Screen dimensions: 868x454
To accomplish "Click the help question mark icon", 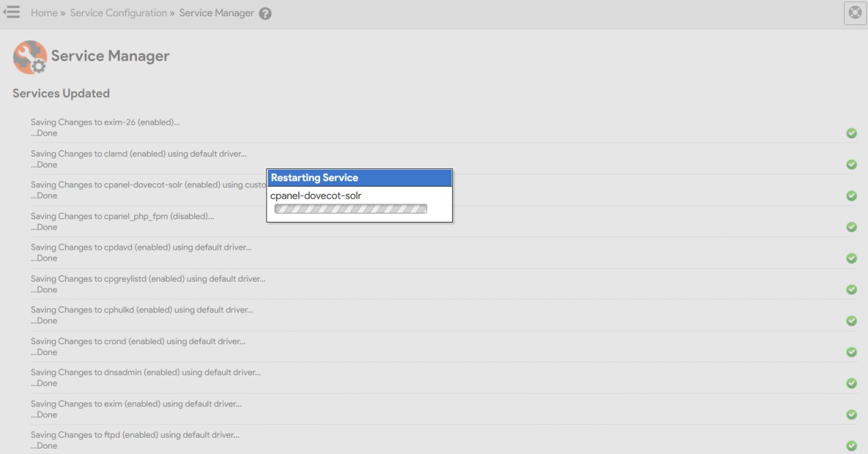I will tap(265, 14).
